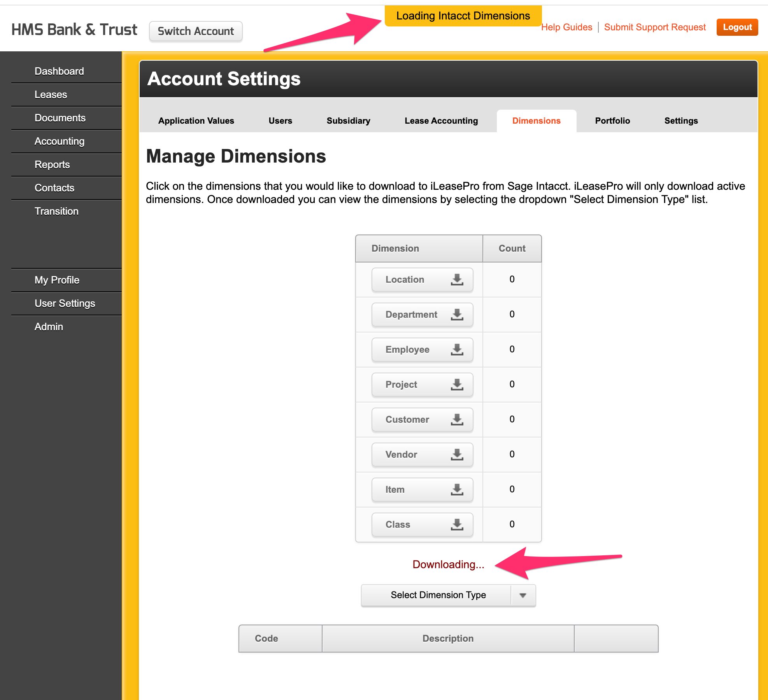Navigate to Leases in the sidebar

click(x=51, y=94)
